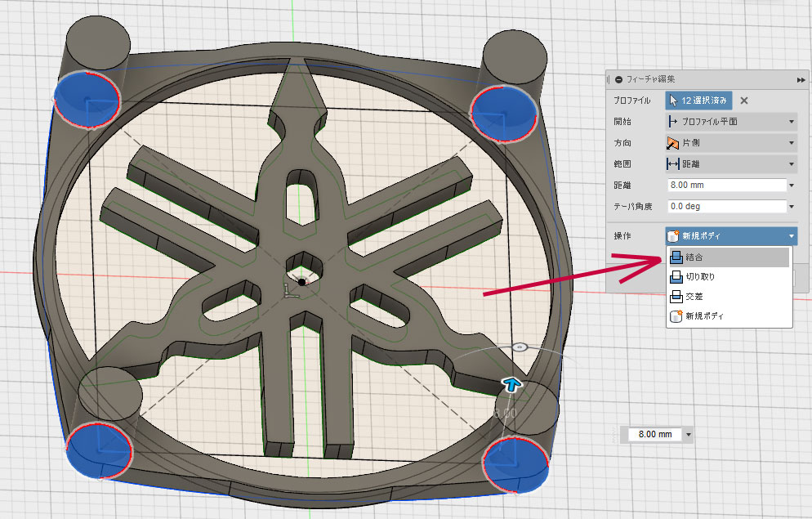This screenshot has height=519, width=812.
Task: Clear the profile selection with X icon
Action: [744, 101]
